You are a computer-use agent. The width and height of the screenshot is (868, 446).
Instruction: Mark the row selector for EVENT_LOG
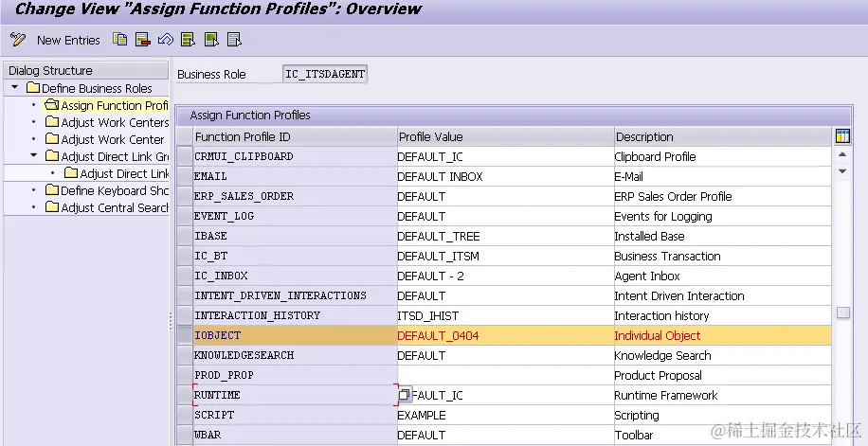(185, 216)
